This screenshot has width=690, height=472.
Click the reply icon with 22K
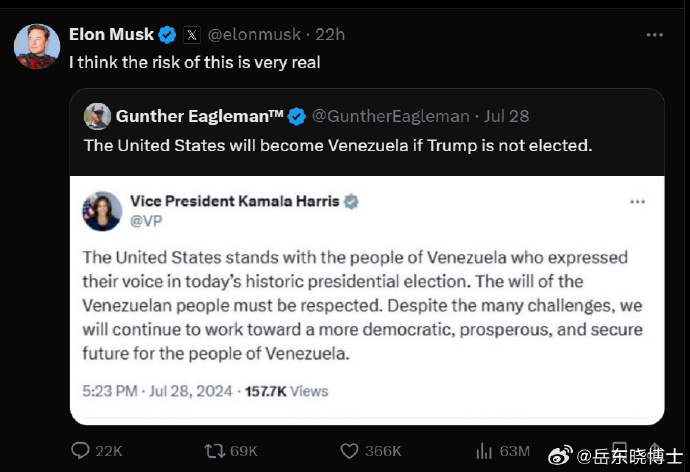80,450
